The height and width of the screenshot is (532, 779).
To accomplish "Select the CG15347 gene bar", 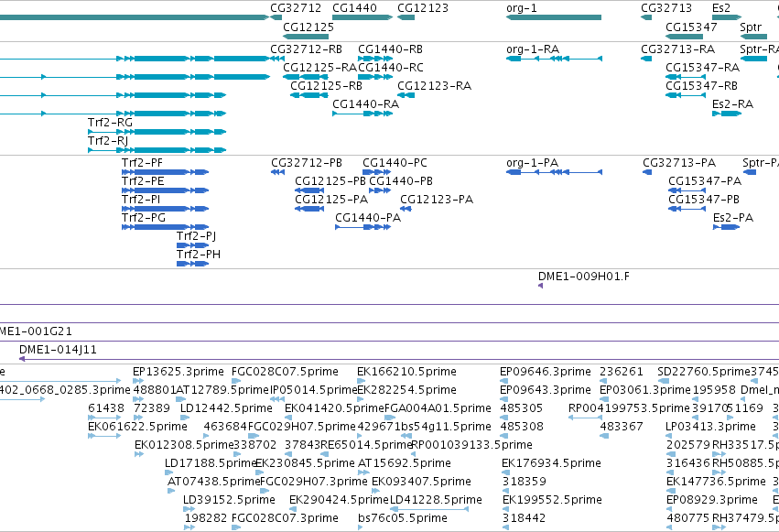I will click(x=684, y=37).
